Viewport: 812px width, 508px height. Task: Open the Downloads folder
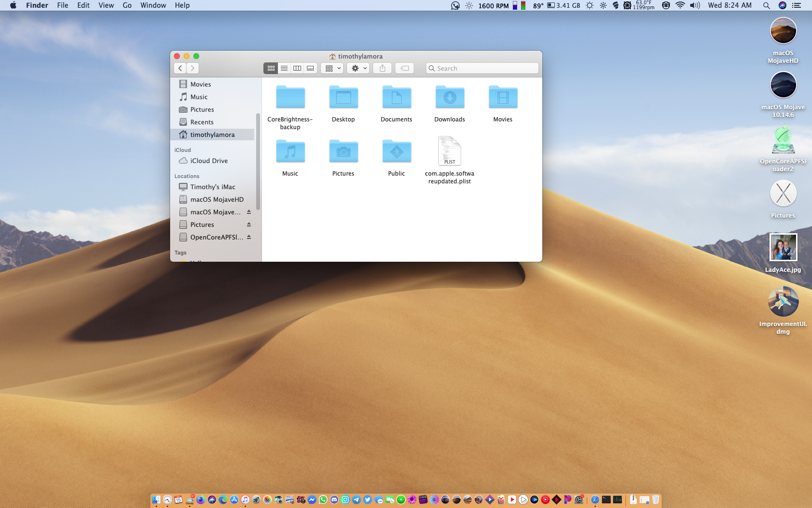coord(449,98)
